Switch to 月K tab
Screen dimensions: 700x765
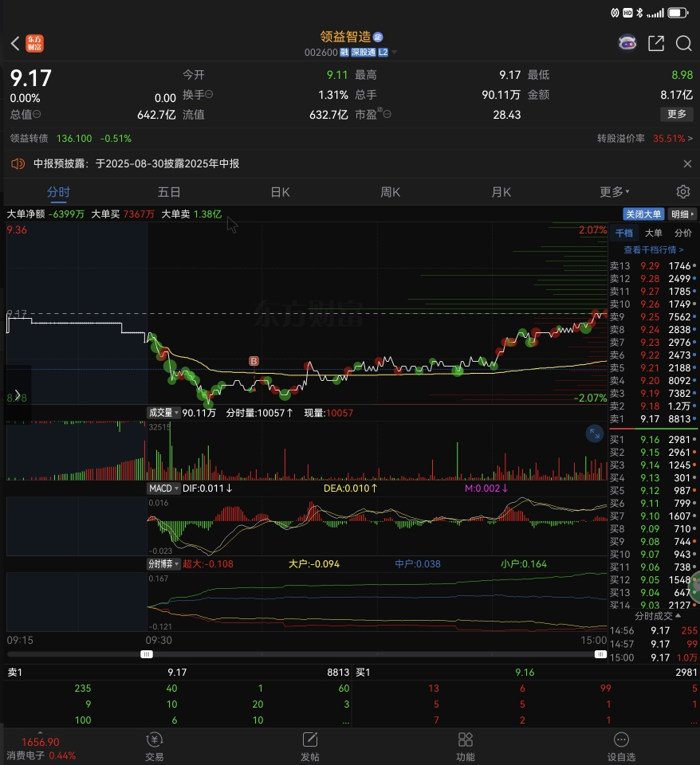coord(501,192)
